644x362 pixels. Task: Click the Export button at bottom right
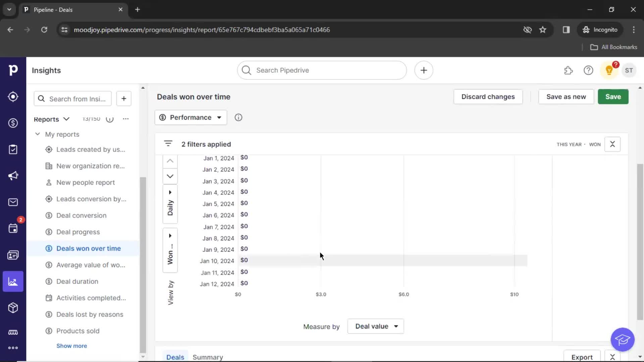pyautogui.click(x=582, y=357)
